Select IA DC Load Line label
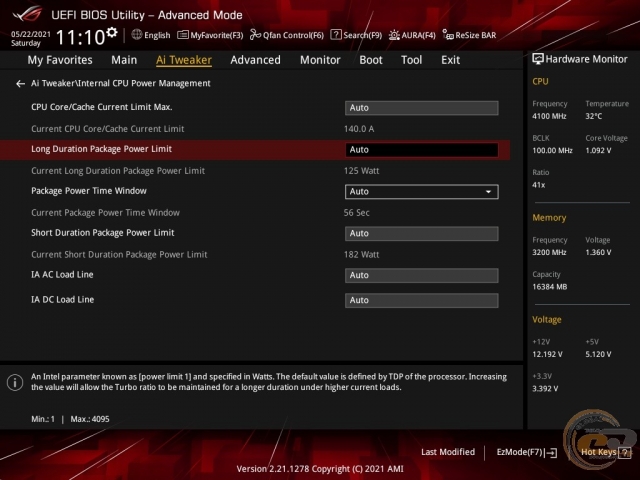The image size is (640, 480). 62,300
